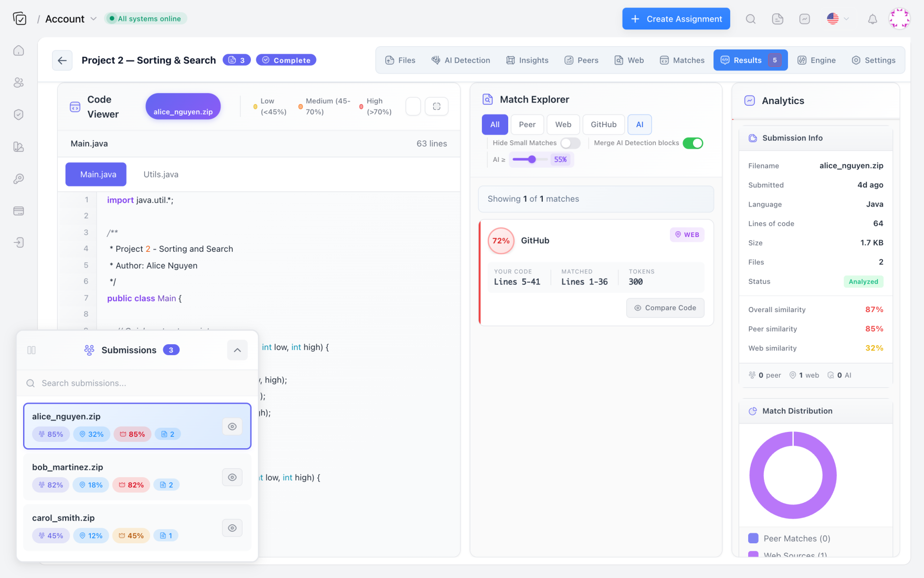Click the key icon in the sidebar
The image size is (924, 578).
(19, 179)
